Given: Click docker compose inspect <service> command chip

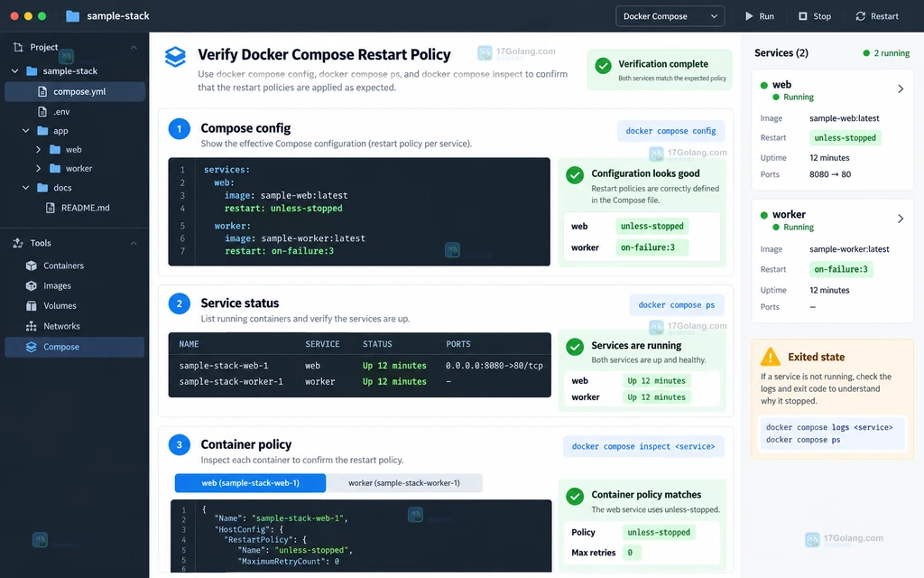Looking at the screenshot, I should [642, 446].
